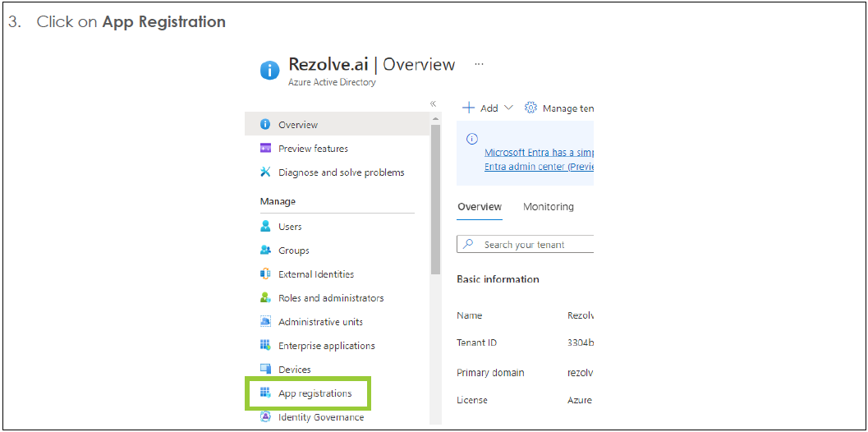Click the Name label under Basic information
Image resolution: width=868 pixels, height=432 pixels.
pyautogui.click(x=470, y=315)
